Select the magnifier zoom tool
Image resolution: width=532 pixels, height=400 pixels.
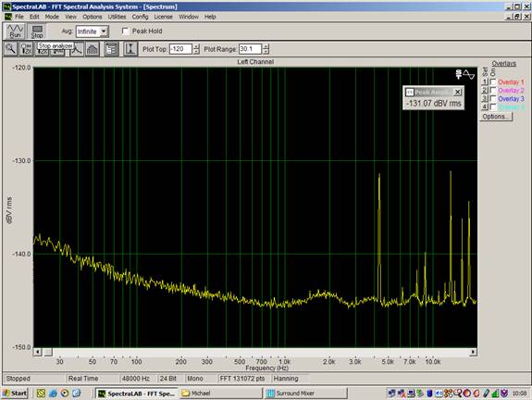pyautogui.click(x=11, y=49)
